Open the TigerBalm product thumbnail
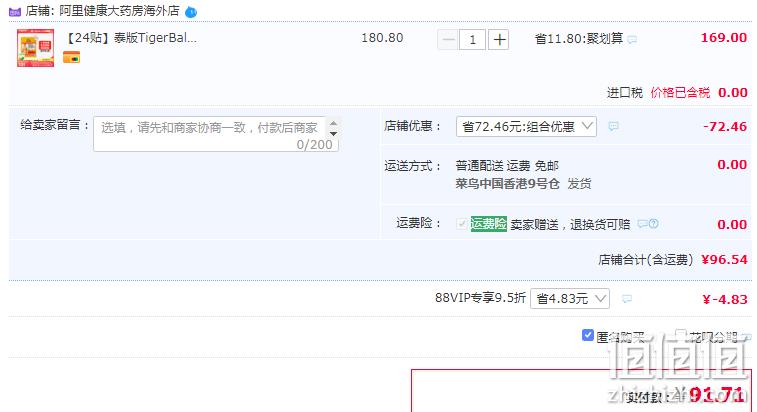The image size is (757, 412). [x=36, y=48]
